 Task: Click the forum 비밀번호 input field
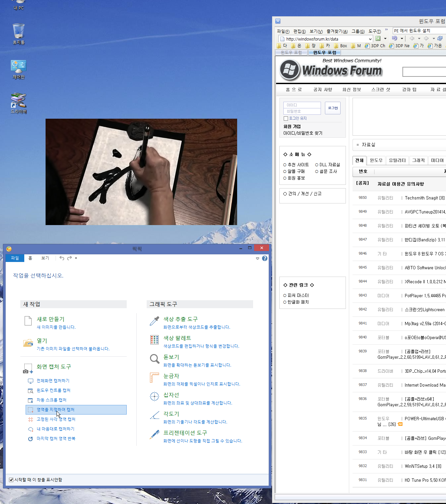tap(302, 111)
